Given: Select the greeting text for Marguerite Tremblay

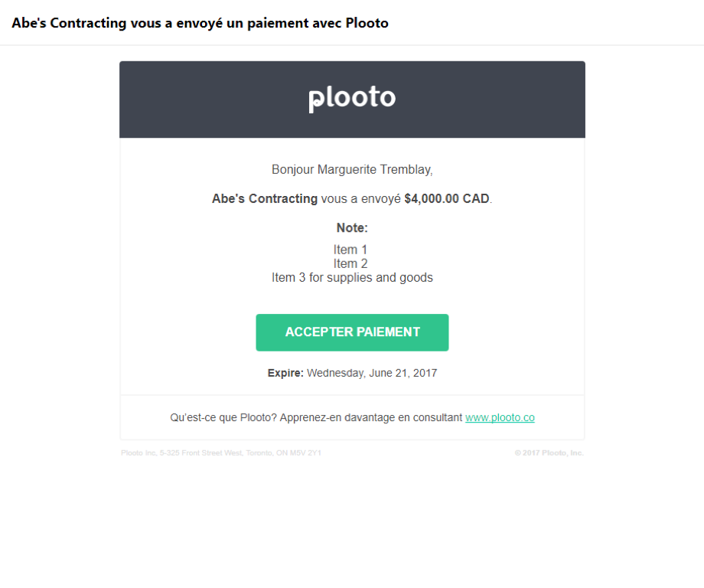Looking at the screenshot, I should (x=351, y=169).
